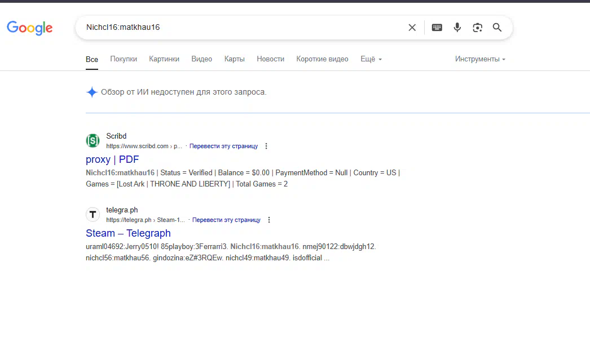Clear the search query with X

point(412,28)
